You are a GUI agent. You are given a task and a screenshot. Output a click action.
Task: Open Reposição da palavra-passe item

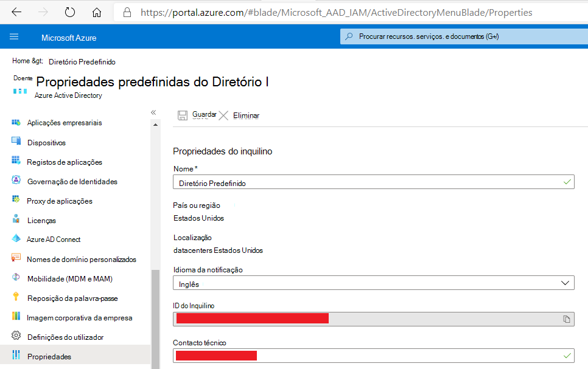pyautogui.click(x=72, y=298)
